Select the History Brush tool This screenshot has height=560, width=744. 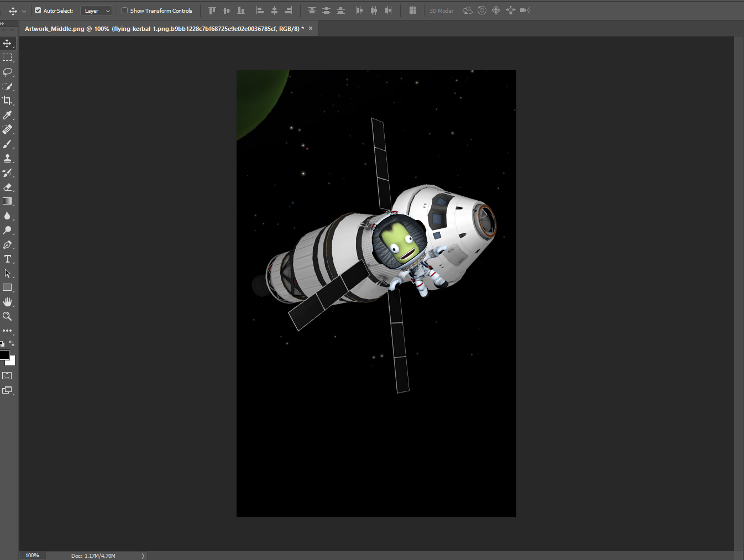7,172
